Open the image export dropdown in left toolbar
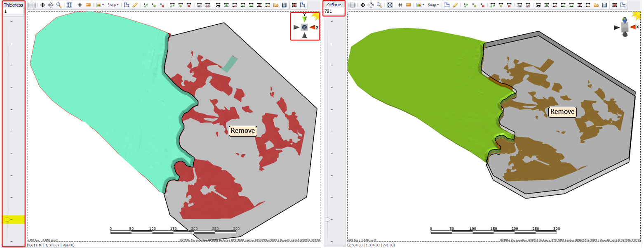 tap(99, 5)
